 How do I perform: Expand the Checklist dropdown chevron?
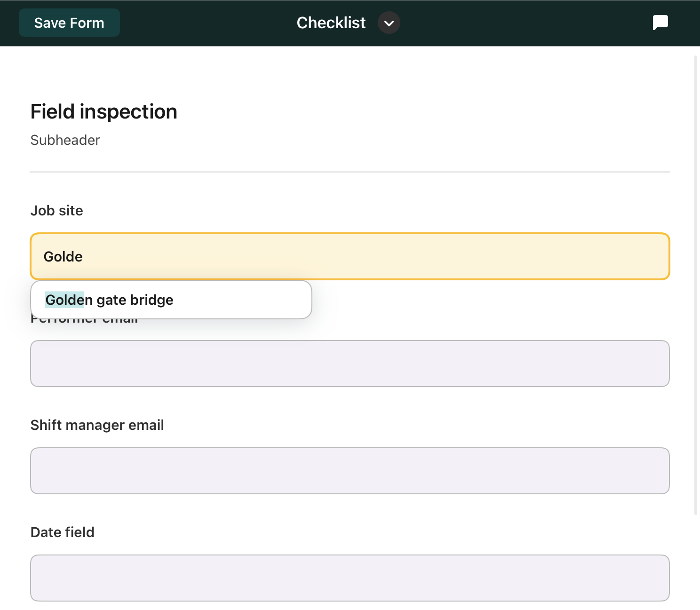pos(389,23)
